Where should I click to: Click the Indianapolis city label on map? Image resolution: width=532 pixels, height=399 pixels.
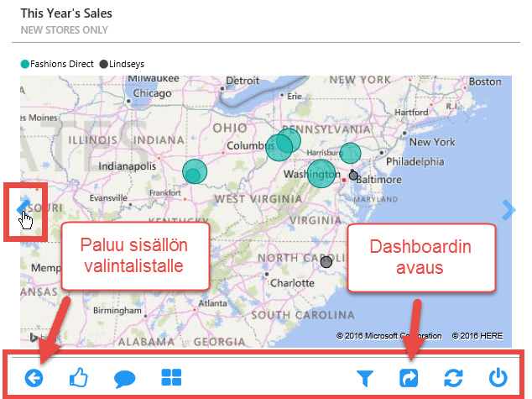coord(128,166)
